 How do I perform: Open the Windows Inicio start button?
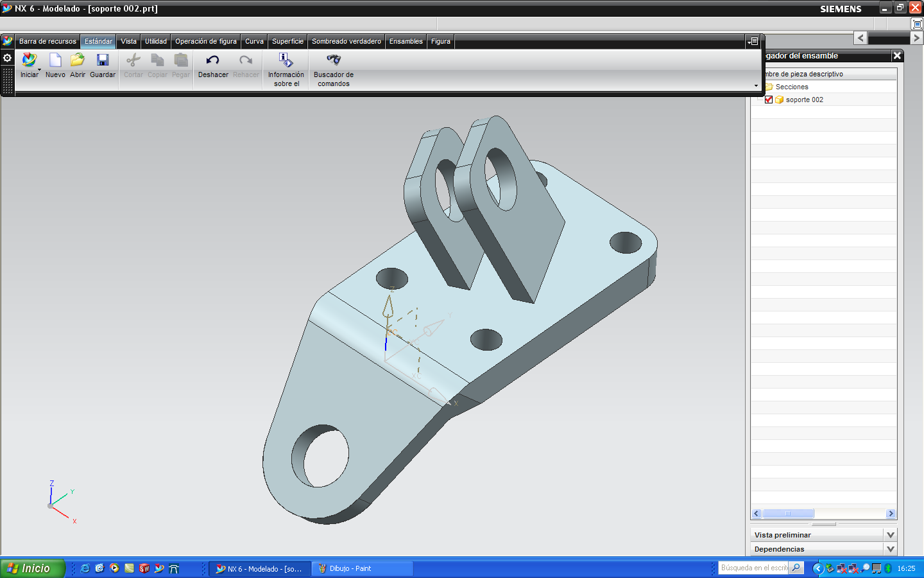(x=33, y=568)
